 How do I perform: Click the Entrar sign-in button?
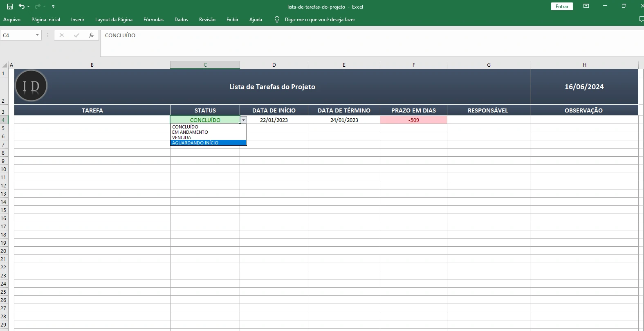tap(562, 7)
